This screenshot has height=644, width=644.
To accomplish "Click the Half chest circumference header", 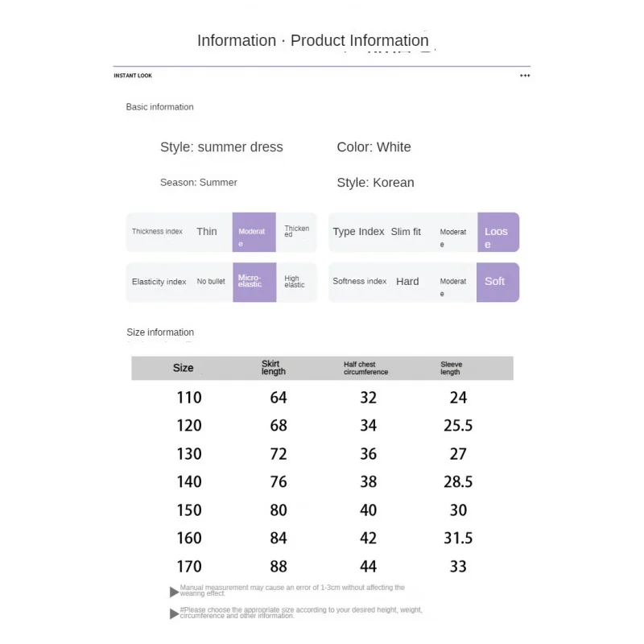I will point(365,368).
